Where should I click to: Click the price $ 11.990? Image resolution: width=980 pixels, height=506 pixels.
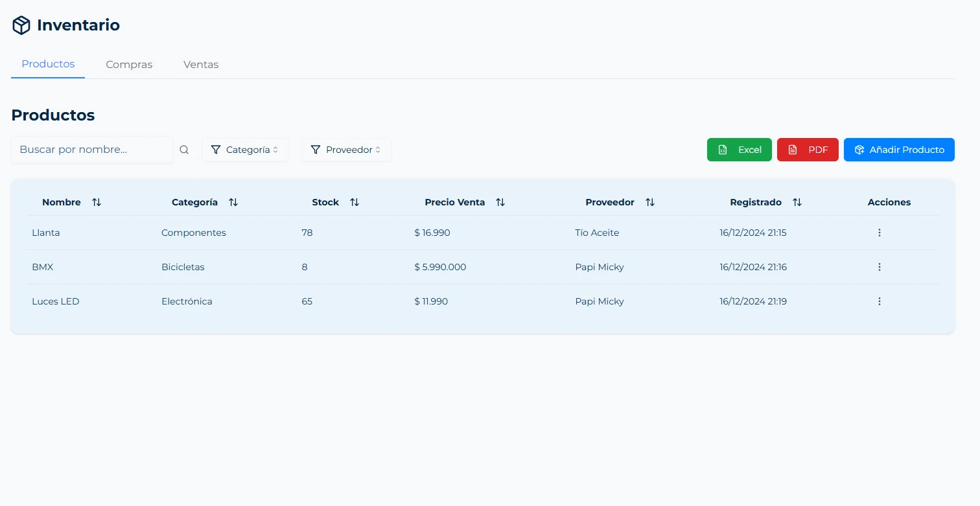point(431,301)
